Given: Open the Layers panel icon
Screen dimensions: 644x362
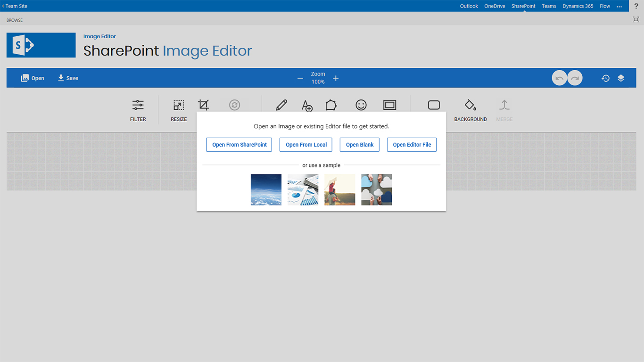Looking at the screenshot, I should [x=621, y=78].
